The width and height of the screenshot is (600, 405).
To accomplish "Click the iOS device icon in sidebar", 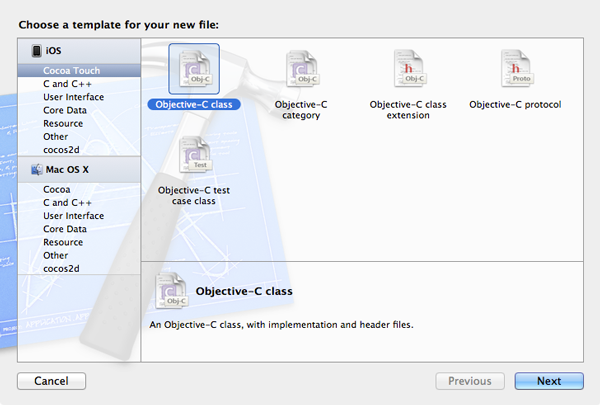I will 37,51.
